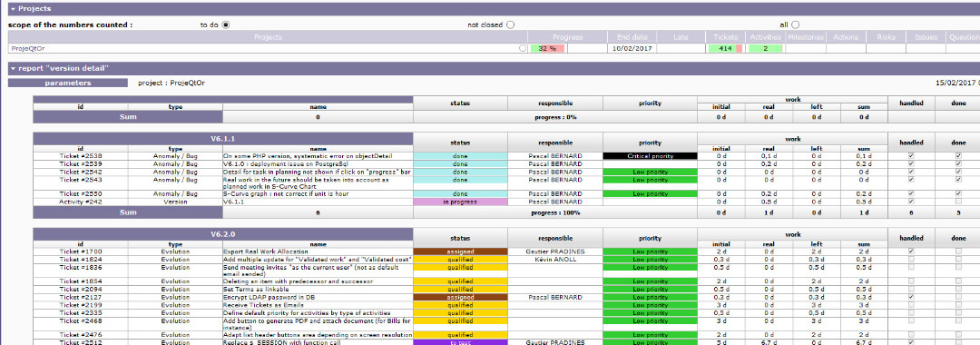Click the pink "in progress" status cell
The height and width of the screenshot is (345, 980).
[460, 202]
